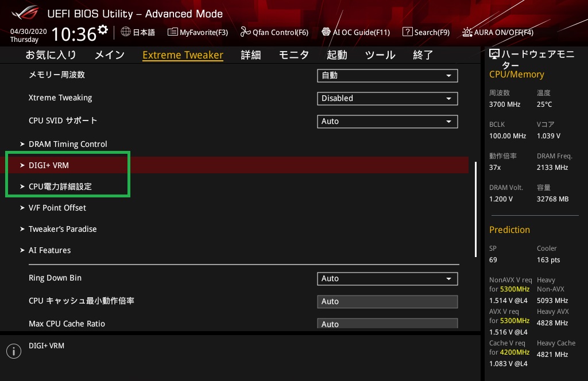Change language via 日本語 button

138,32
